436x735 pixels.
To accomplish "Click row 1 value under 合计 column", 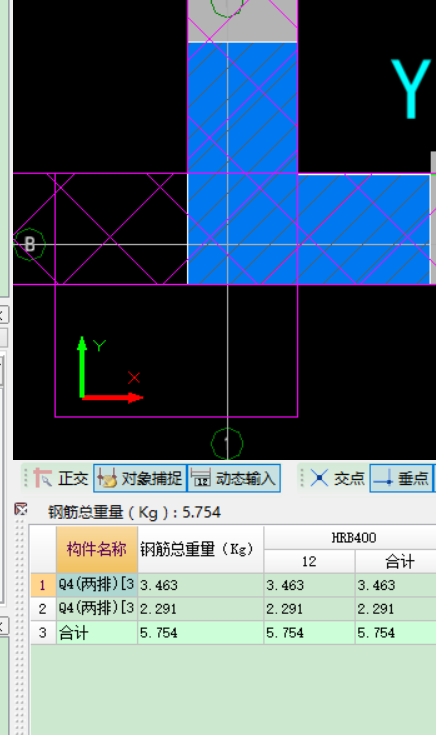I will click(396, 585).
